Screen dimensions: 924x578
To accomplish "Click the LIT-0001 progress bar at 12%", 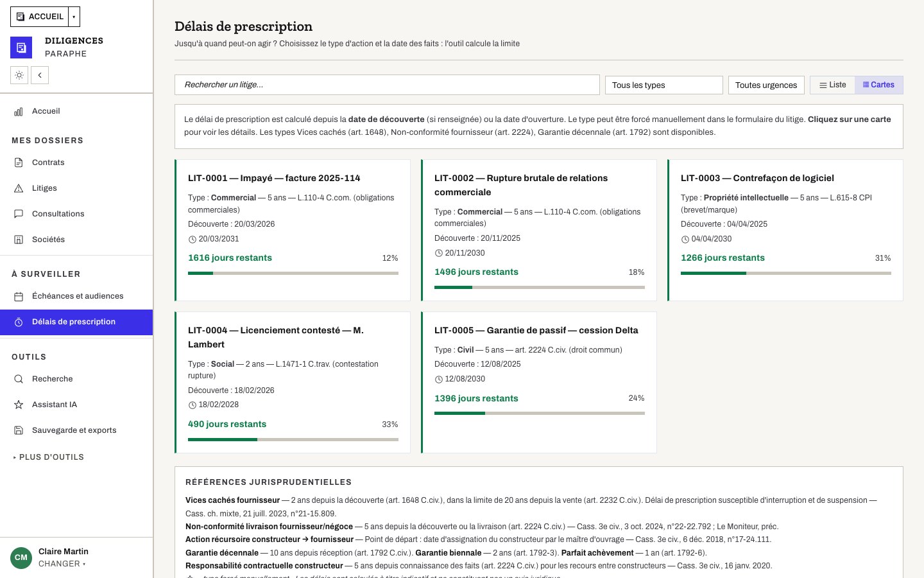I will 293,273.
